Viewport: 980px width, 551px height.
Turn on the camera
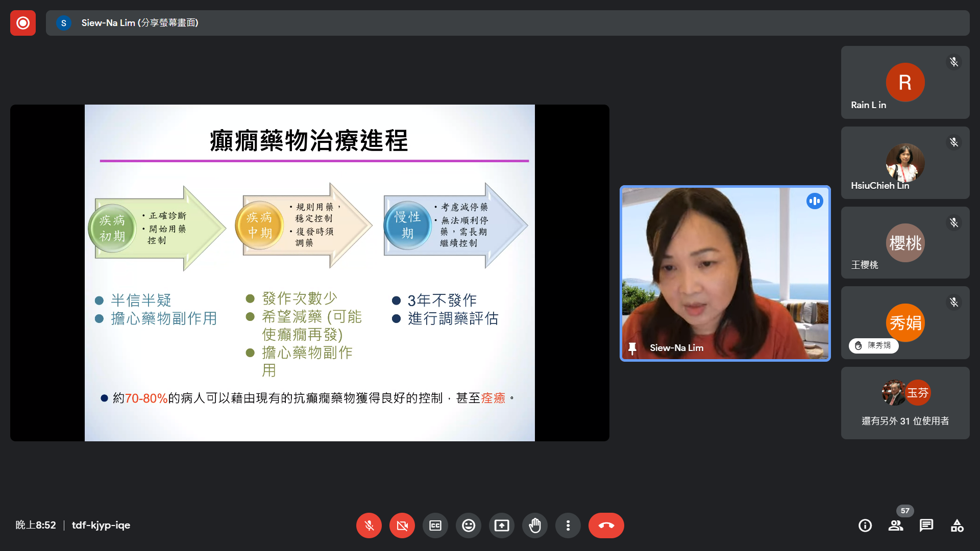coord(402,525)
